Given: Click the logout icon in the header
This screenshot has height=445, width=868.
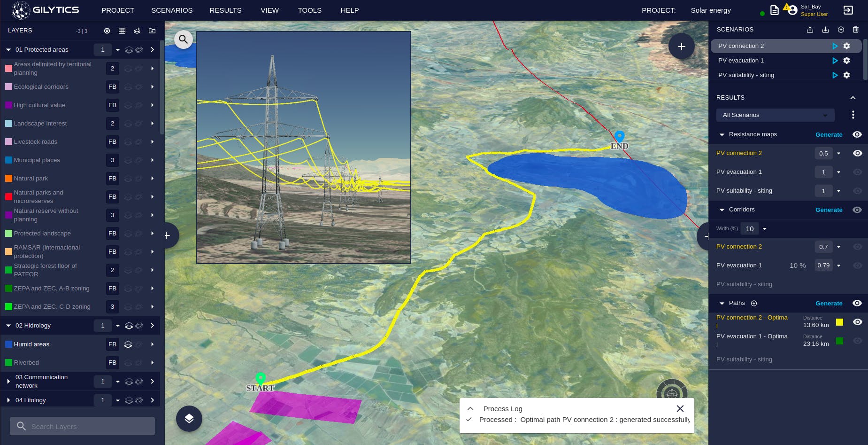Looking at the screenshot, I should [x=848, y=10].
